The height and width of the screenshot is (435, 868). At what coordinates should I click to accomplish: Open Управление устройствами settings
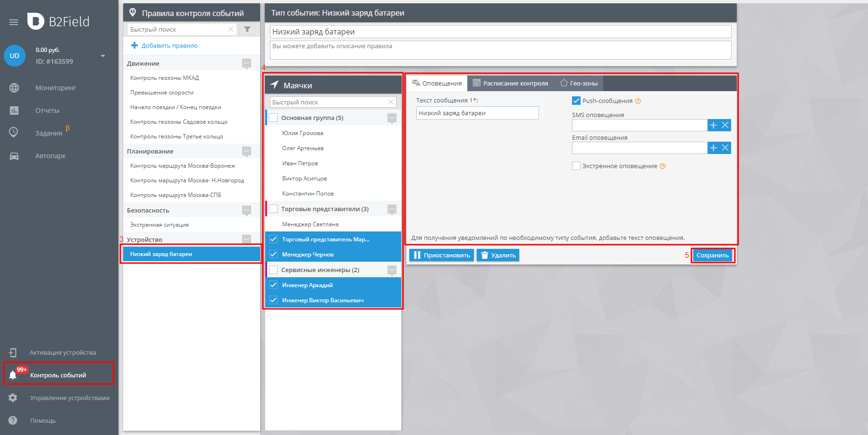tap(70, 398)
